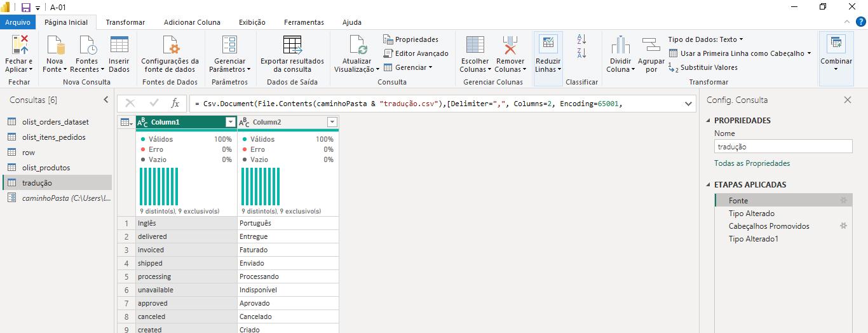Switch to Ferramentas tab

pyautogui.click(x=304, y=22)
